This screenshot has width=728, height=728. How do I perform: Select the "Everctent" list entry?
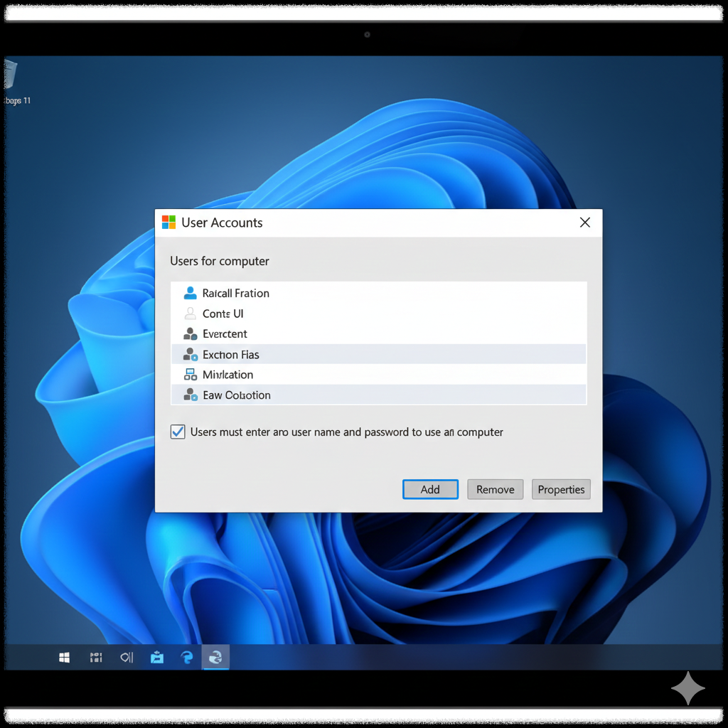pyautogui.click(x=378, y=334)
